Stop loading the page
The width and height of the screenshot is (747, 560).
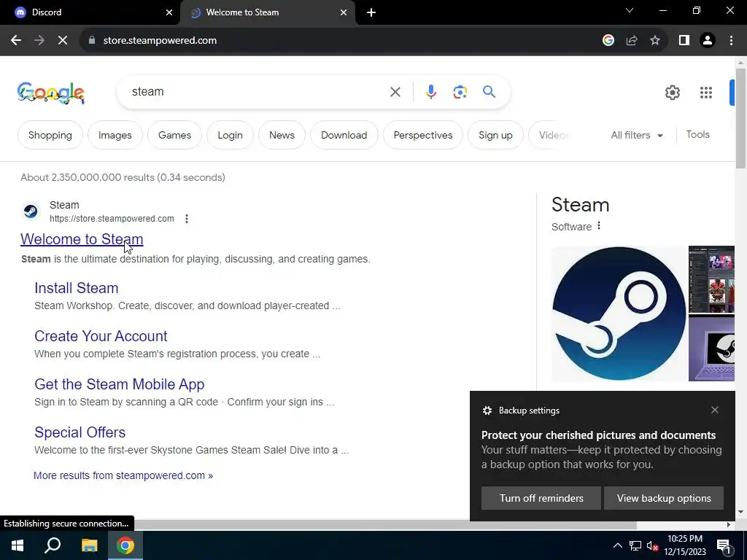[63, 41]
